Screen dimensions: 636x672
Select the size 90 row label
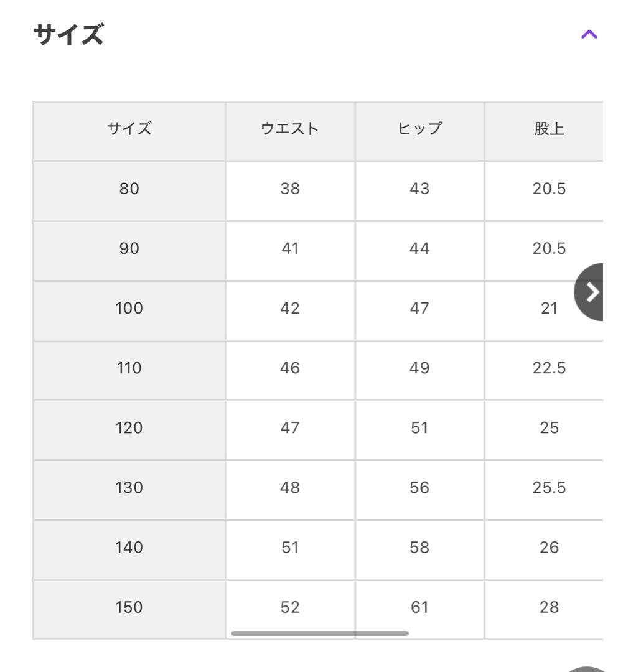[x=129, y=248]
